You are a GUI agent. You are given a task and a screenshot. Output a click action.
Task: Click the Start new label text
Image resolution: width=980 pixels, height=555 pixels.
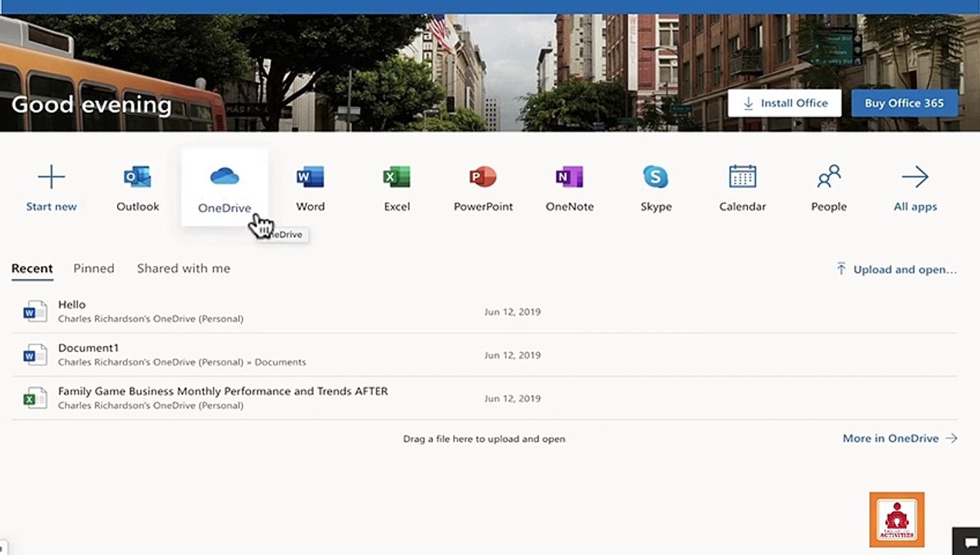tap(52, 207)
